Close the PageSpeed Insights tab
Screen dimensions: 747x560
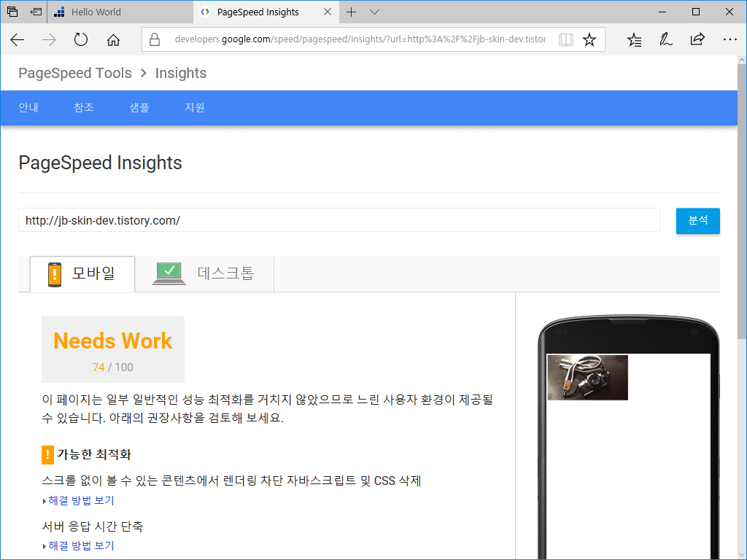(328, 12)
